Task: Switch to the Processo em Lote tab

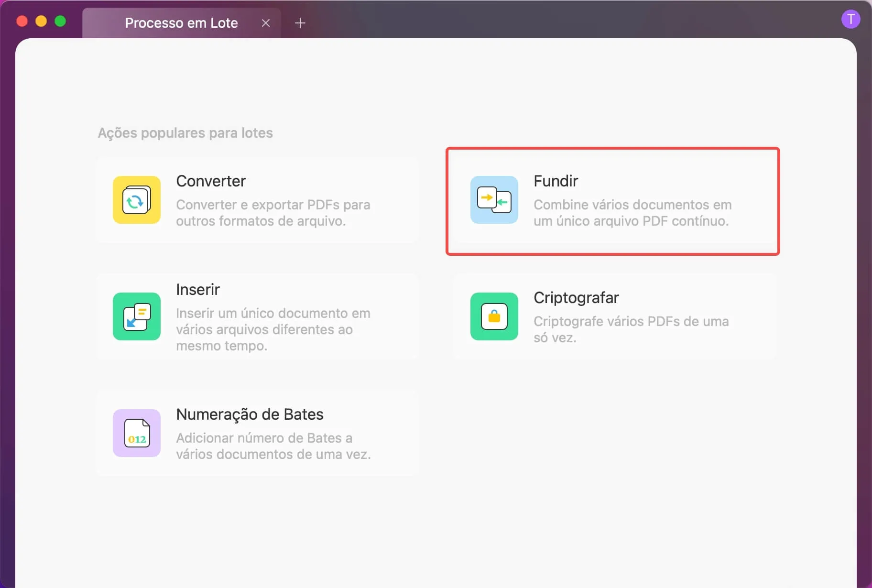Action: [x=181, y=22]
